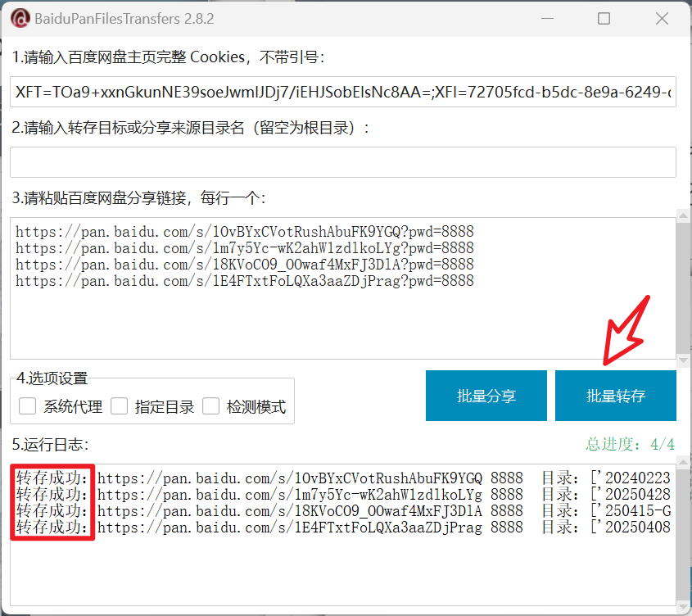Click the 总进度 4/4 progress indicator

[x=630, y=444]
